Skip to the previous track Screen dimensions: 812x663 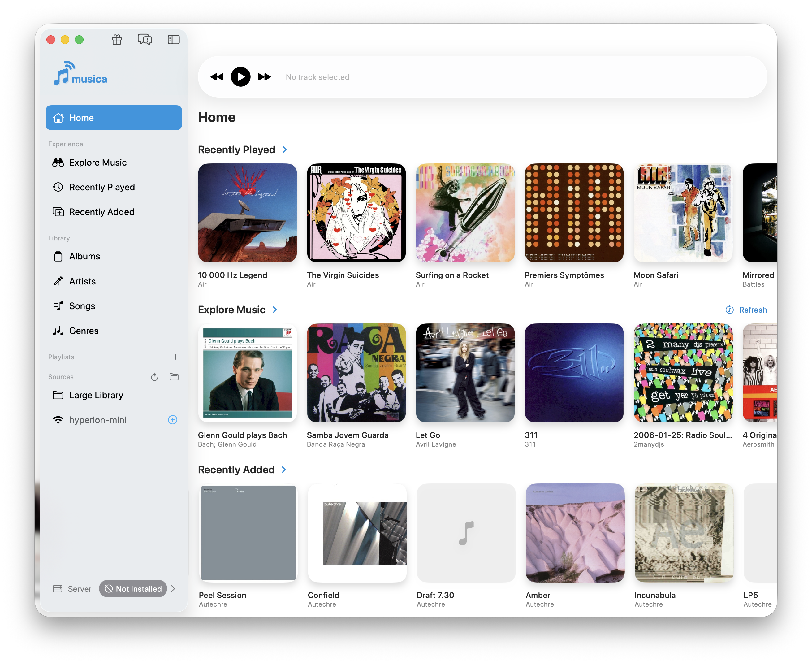[x=217, y=77]
